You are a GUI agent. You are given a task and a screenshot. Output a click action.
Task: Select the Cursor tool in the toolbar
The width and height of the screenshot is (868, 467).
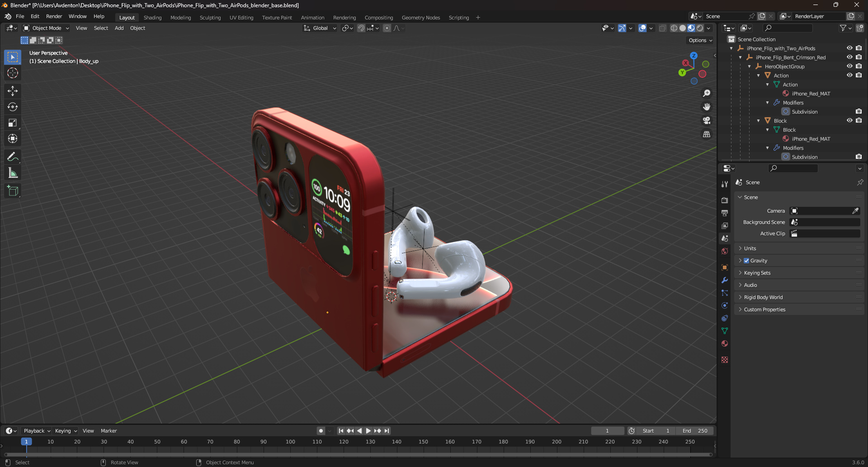(13, 73)
